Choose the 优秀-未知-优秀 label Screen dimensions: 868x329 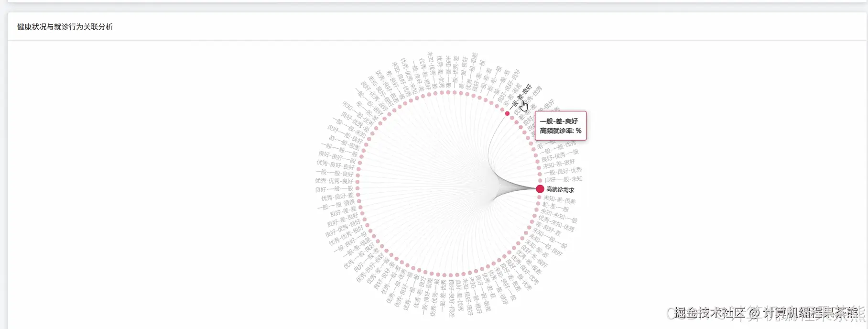[x=556, y=224]
